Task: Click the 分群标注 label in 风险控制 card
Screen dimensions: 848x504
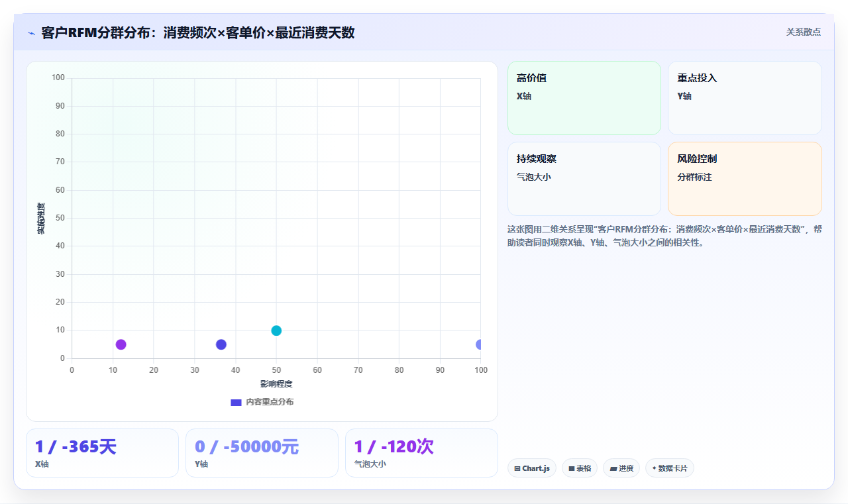Action: click(694, 177)
